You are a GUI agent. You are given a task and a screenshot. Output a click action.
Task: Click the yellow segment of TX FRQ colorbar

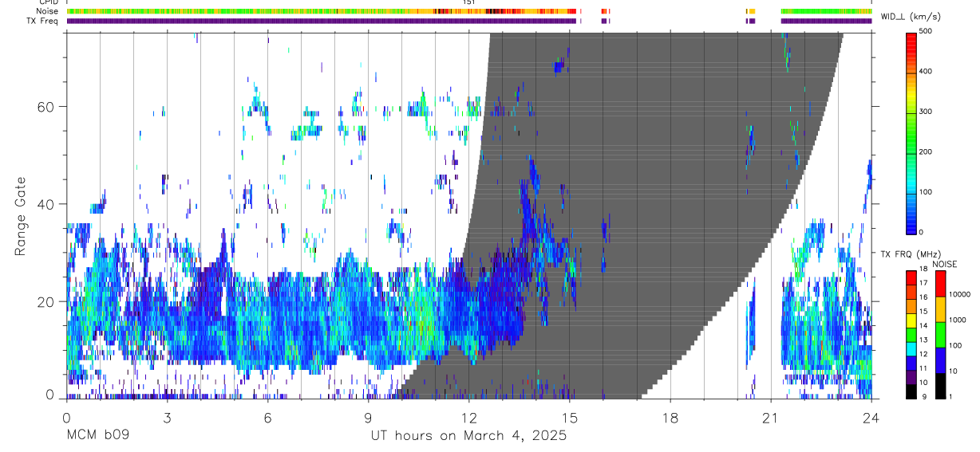[911, 319]
